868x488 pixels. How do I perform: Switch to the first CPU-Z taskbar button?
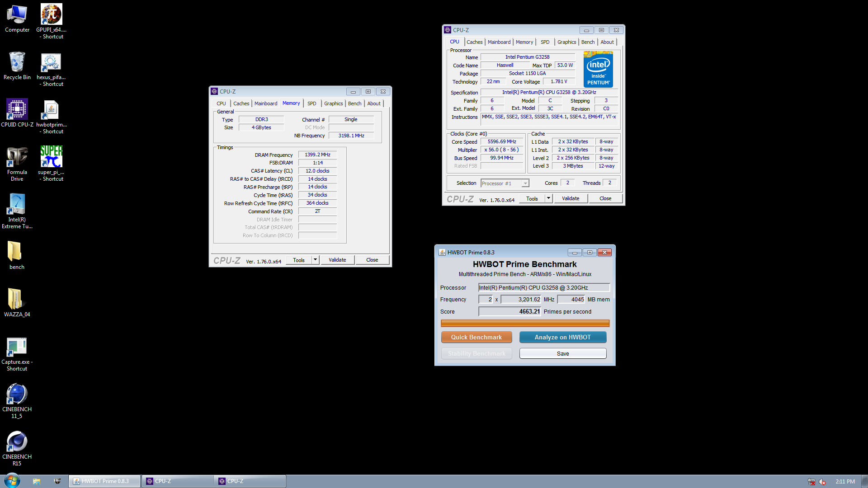click(x=178, y=481)
